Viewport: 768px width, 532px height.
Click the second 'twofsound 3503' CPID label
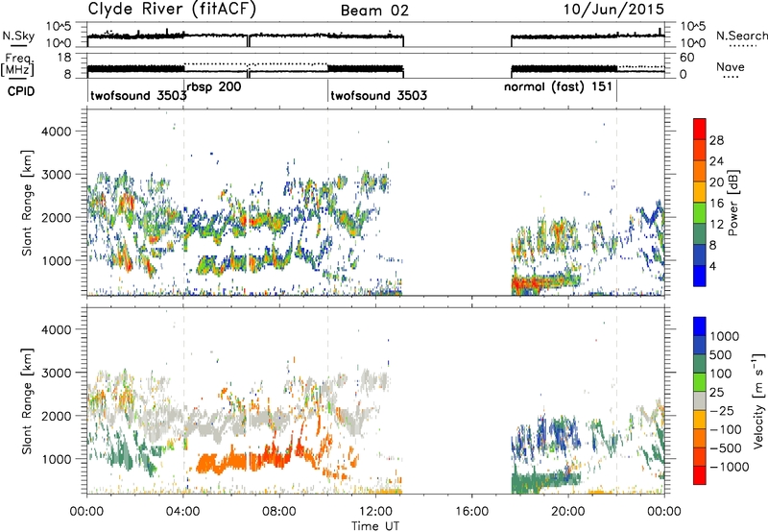tap(379, 95)
